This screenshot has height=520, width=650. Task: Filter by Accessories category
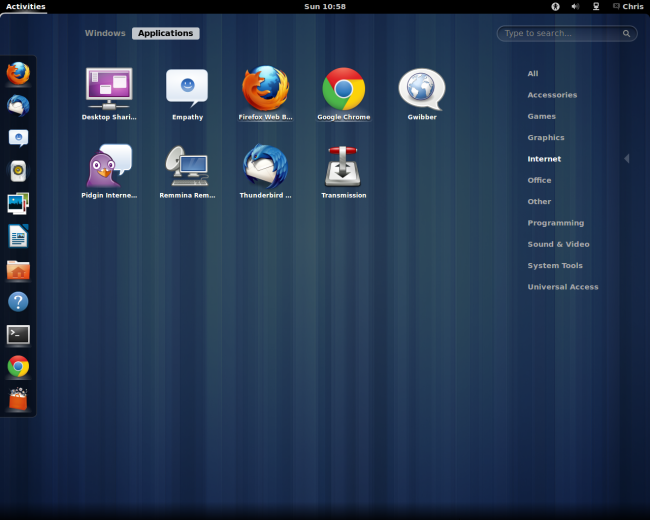pos(552,95)
